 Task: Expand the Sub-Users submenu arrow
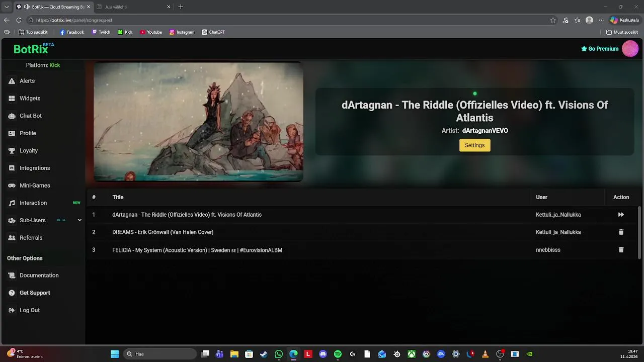pos(79,220)
